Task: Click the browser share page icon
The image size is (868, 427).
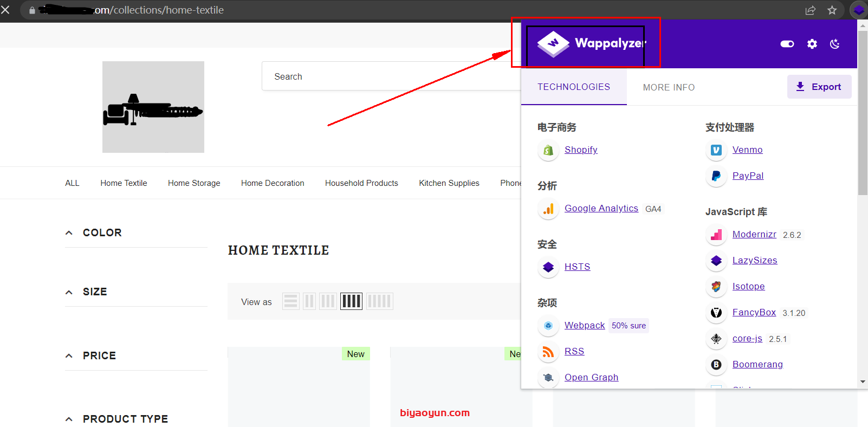Action: tap(811, 10)
